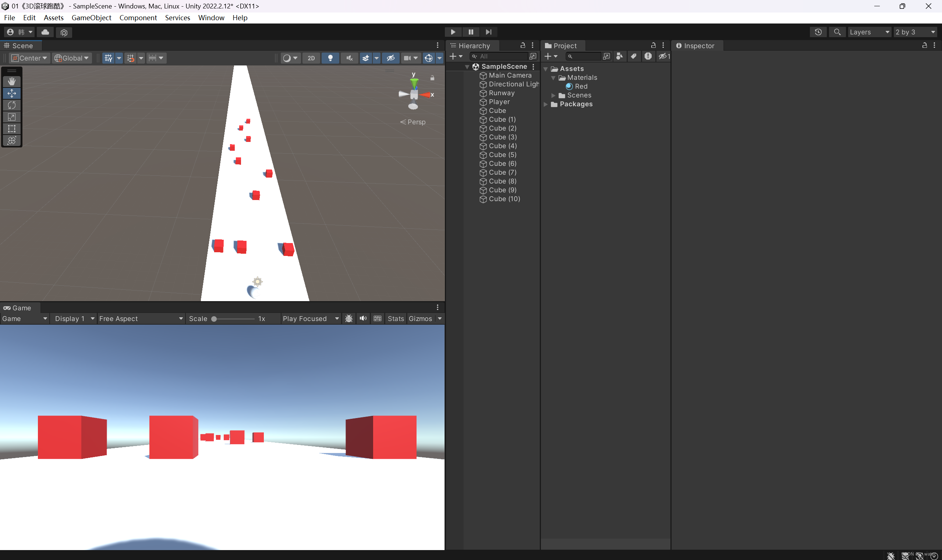Toggle Mute Audio in Game view
The height and width of the screenshot is (560, 942).
363,318
